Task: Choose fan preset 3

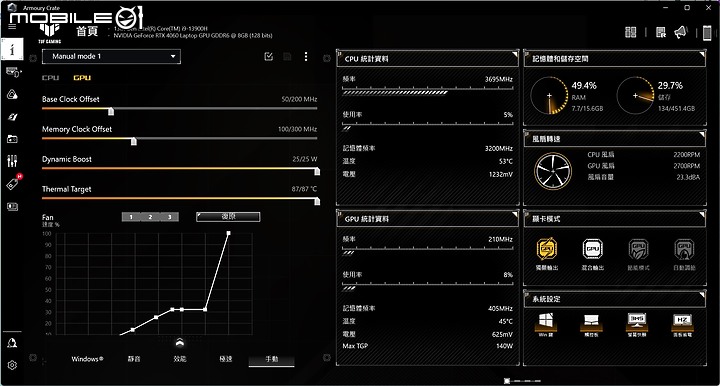Action: 169,217
